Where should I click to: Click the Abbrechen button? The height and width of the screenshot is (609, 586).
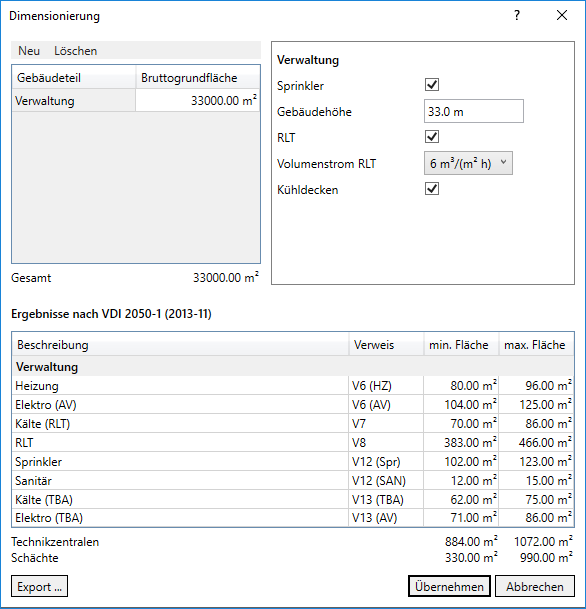(x=535, y=586)
